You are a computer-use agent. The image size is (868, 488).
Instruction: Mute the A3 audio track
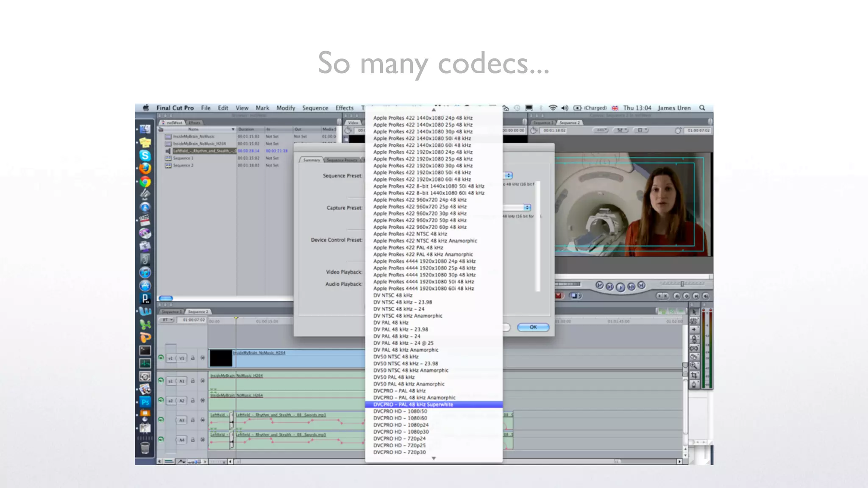point(161,420)
